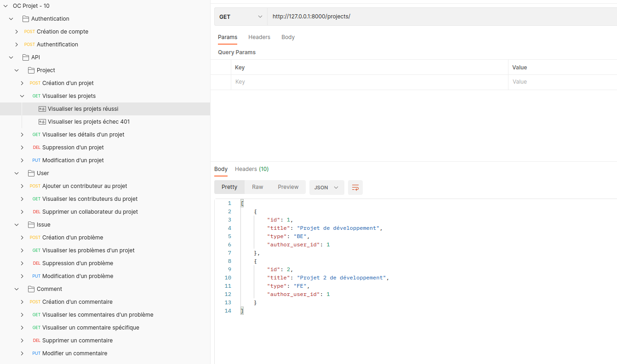The width and height of the screenshot is (617, 364).
Task: Switch to the request Headers tab
Action: [x=259, y=37]
